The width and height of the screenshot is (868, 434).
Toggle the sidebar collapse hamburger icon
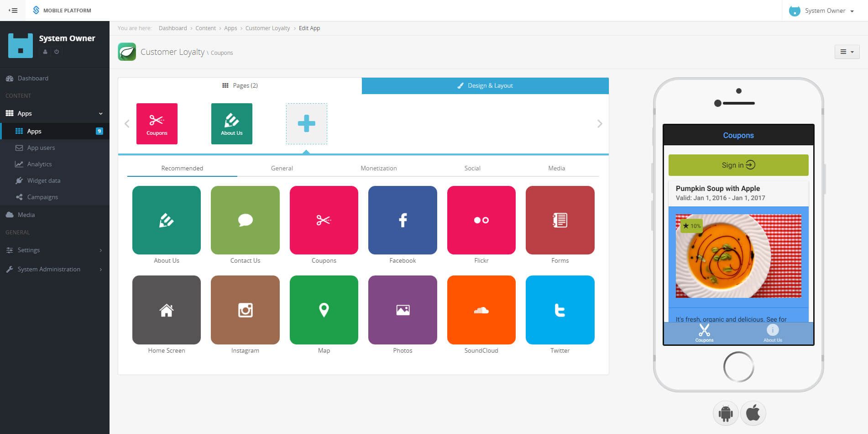click(13, 11)
